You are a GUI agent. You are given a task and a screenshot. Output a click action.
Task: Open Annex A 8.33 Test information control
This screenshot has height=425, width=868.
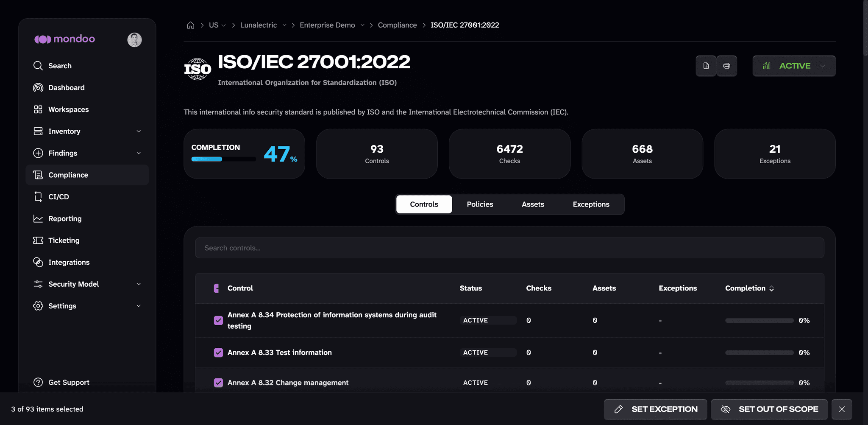(279, 352)
